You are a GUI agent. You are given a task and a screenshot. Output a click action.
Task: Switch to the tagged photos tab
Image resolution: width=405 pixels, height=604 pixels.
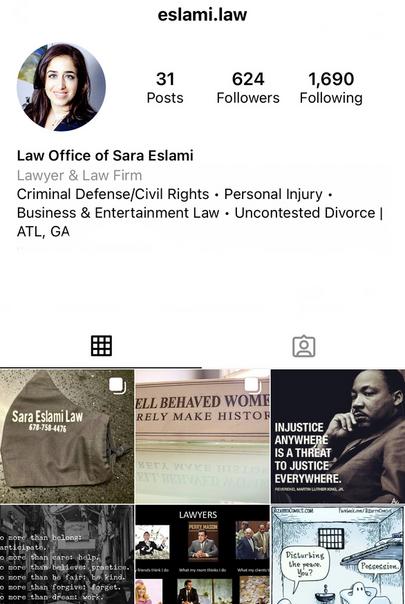tap(304, 346)
